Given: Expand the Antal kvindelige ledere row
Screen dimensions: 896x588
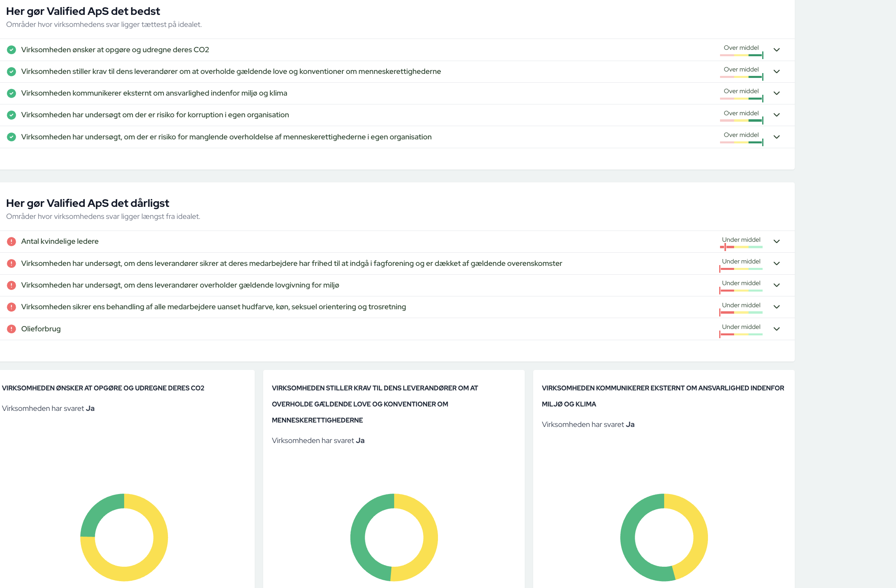Looking at the screenshot, I should [x=777, y=241].
